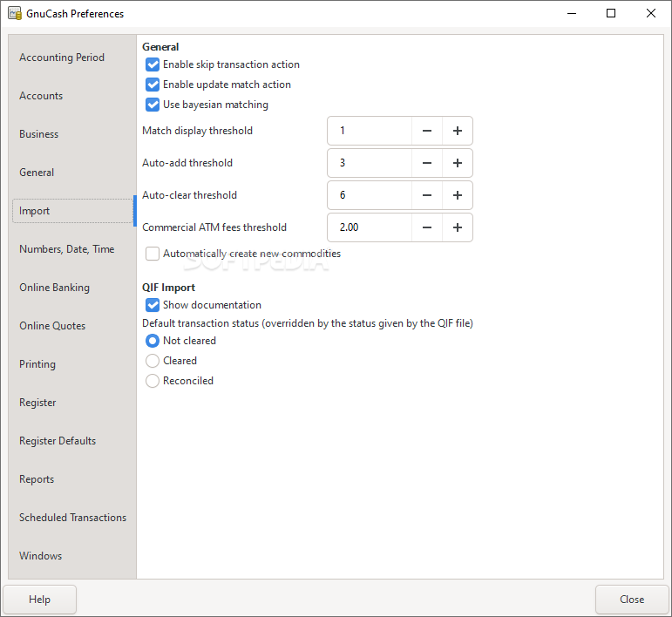The width and height of the screenshot is (672, 617).
Task: Click the Help button
Action: point(40,600)
